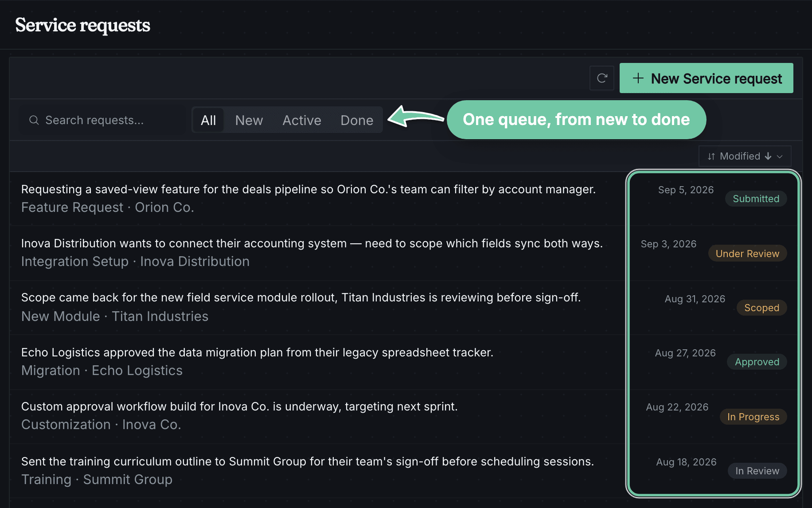The height and width of the screenshot is (508, 812).
Task: Switch to the Active filter tab
Action: point(301,120)
